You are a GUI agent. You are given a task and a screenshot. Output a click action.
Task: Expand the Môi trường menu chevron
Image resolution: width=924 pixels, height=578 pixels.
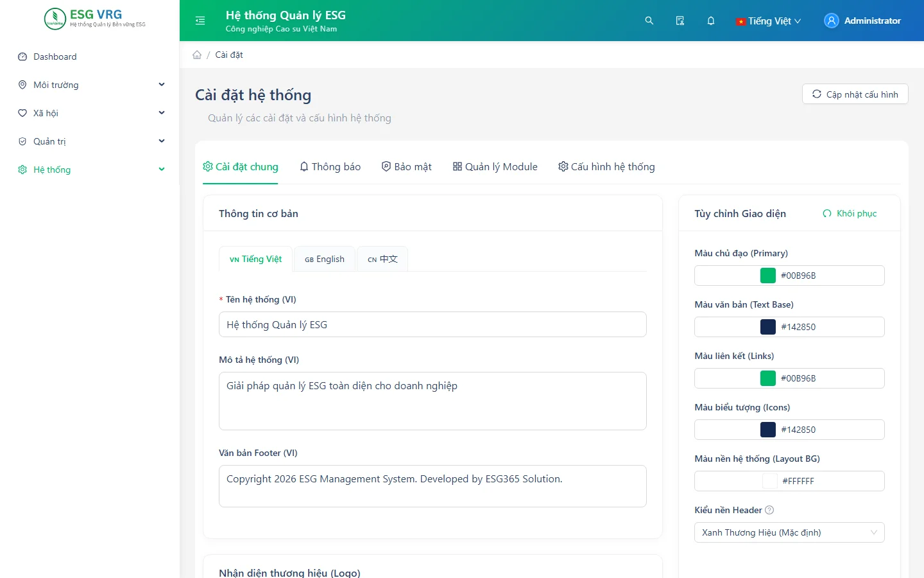[162, 85]
